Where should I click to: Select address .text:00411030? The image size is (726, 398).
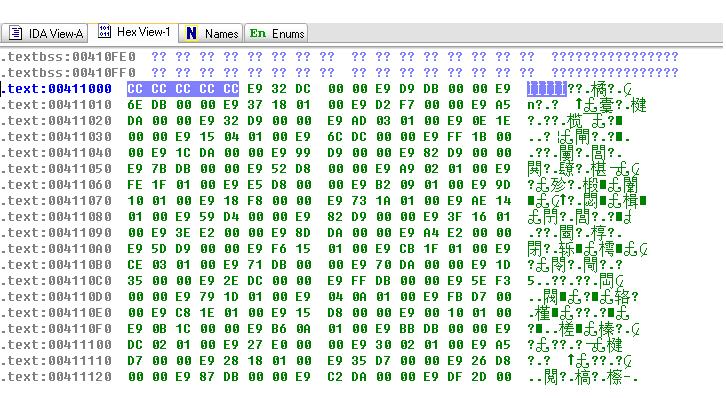click(x=56, y=137)
